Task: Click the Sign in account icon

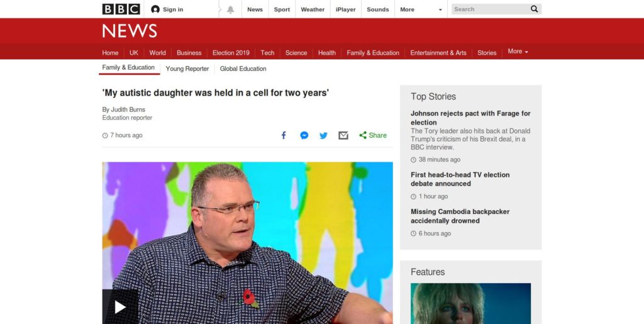Action: (x=155, y=9)
